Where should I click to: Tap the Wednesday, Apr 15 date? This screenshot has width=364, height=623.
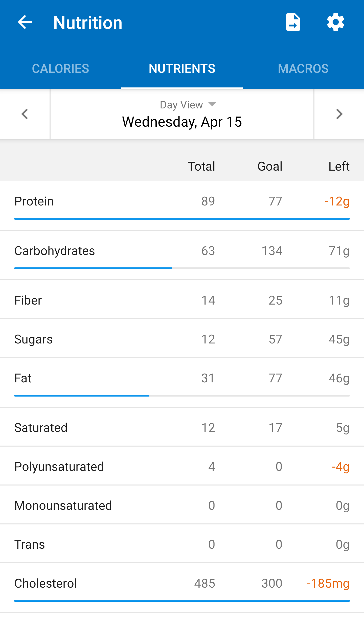point(182,122)
